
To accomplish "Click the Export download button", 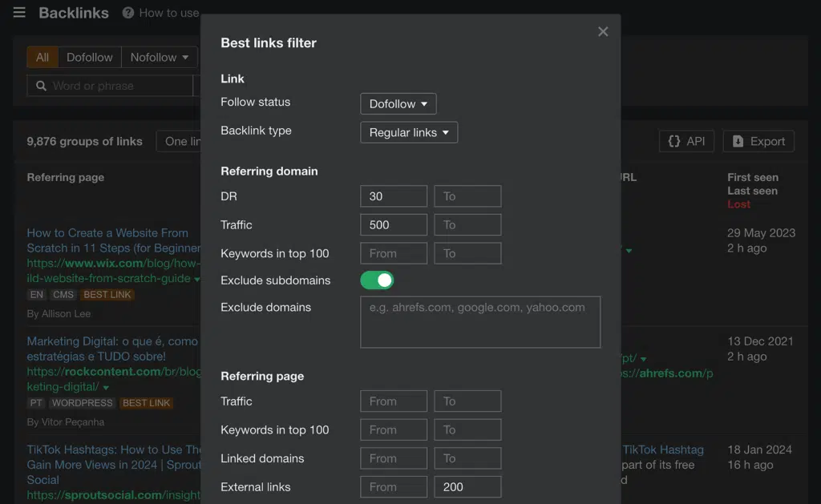I will 758,141.
